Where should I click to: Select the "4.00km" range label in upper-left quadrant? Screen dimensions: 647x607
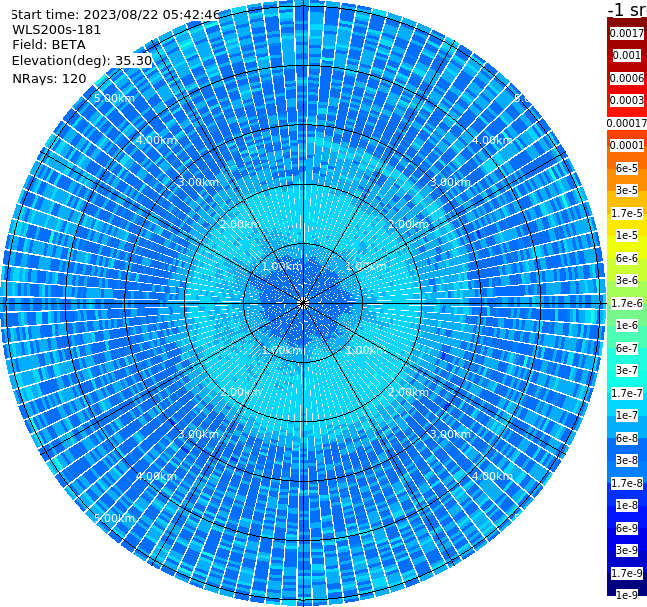156,140
